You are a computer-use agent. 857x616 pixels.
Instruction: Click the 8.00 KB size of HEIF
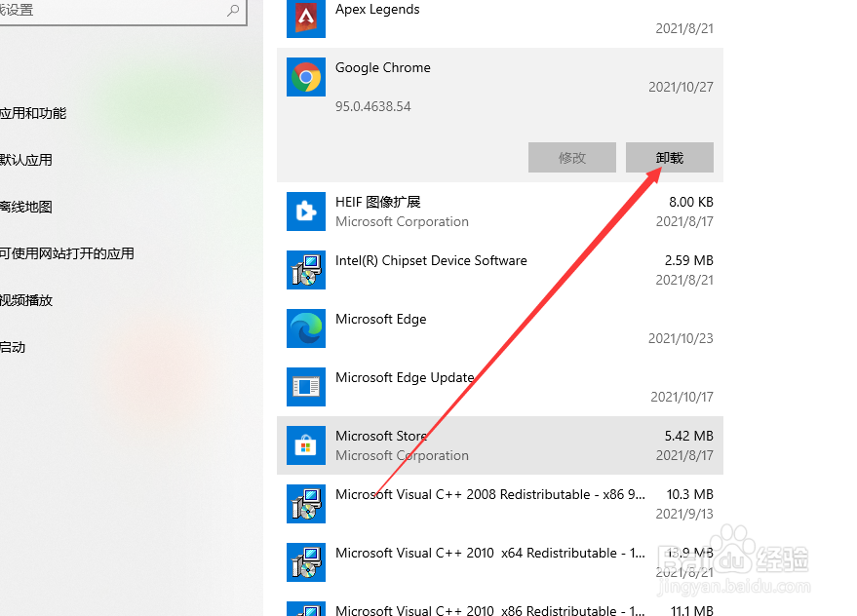tap(691, 202)
